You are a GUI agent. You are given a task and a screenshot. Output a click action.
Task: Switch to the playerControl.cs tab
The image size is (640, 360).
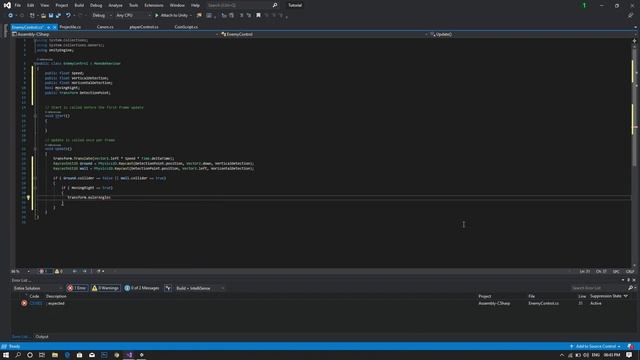tap(144, 27)
